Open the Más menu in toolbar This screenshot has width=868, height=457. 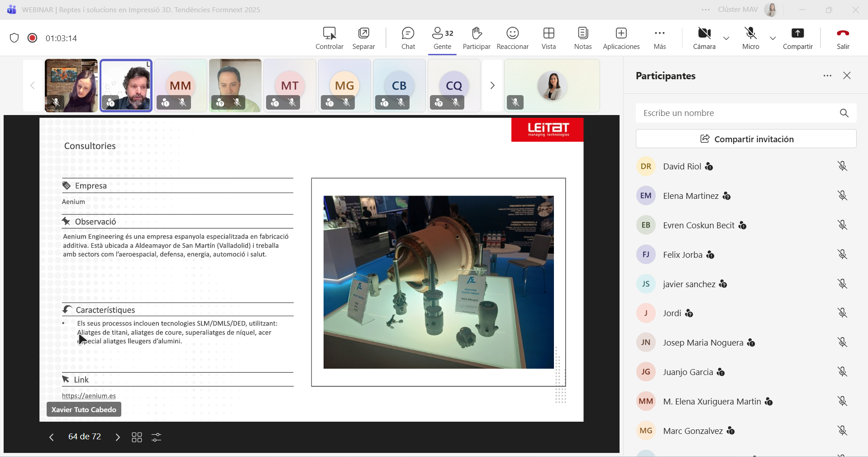659,38
